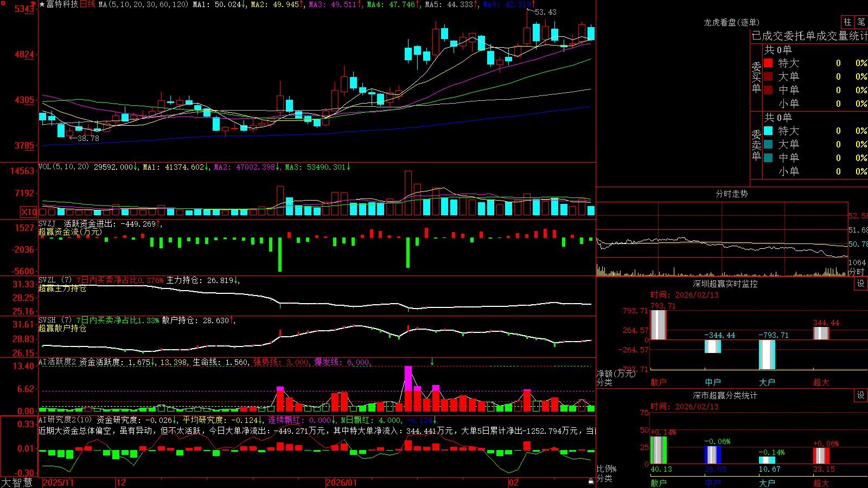The width and height of the screenshot is (868, 488).
Task: Click SVSH (7) indicator name label
Action: [55, 320]
